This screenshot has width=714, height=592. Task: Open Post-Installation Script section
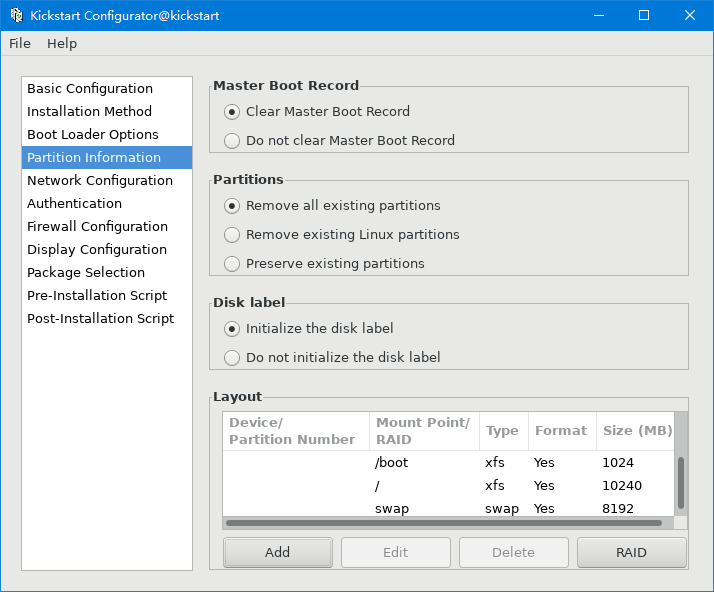(107, 318)
